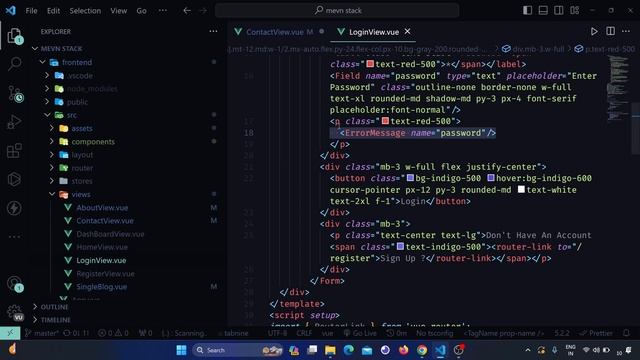Open Windows Start menu
Screen dimensions: 640x360
(x=181, y=350)
